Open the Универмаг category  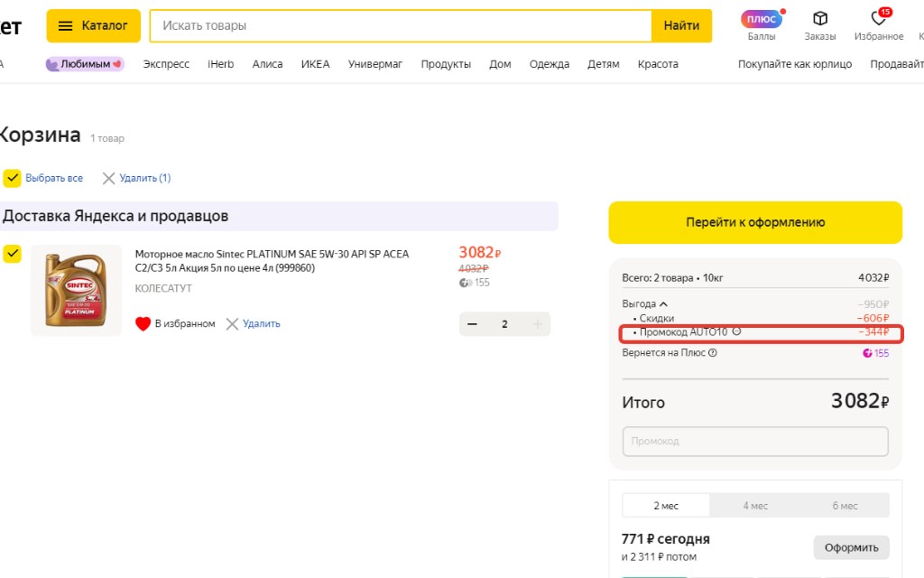(x=374, y=64)
